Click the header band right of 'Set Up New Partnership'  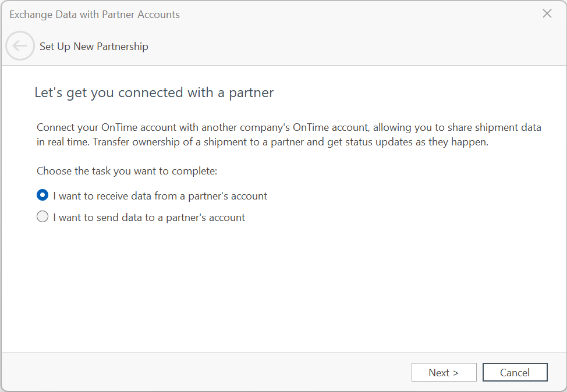pos(355,47)
